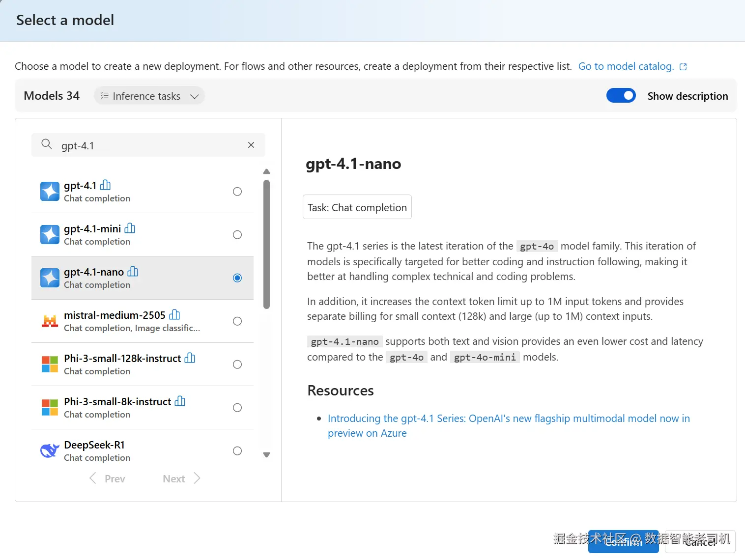The height and width of the screenshot is (560, 745).
Task: Click the benchmark chart icon beside gpt-4.1-mini
Action: click(x=130, y=228)
